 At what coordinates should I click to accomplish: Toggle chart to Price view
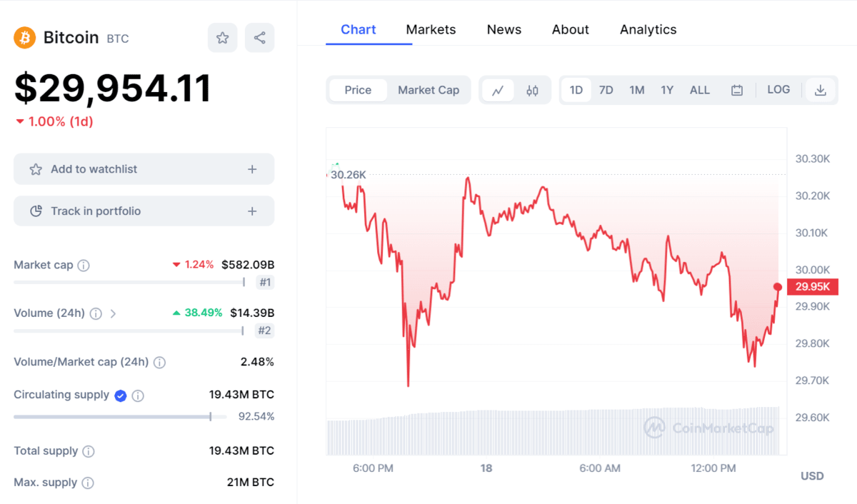coord(358,90)
